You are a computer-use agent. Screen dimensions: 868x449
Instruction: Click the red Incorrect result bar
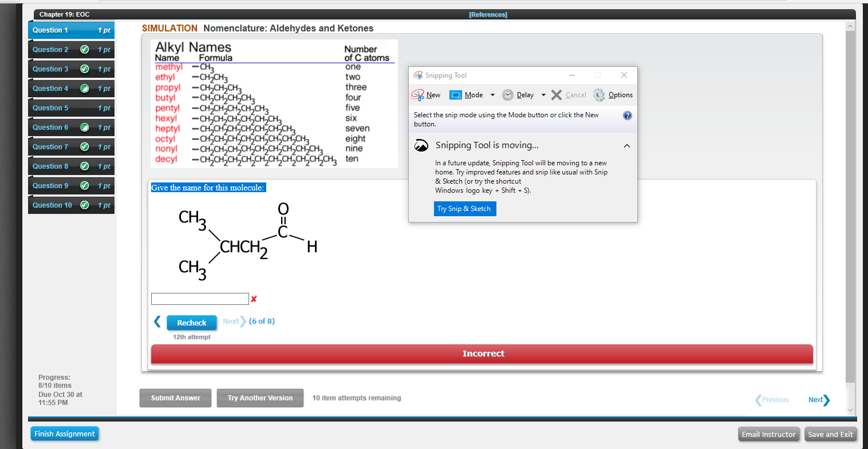(482, 354)
